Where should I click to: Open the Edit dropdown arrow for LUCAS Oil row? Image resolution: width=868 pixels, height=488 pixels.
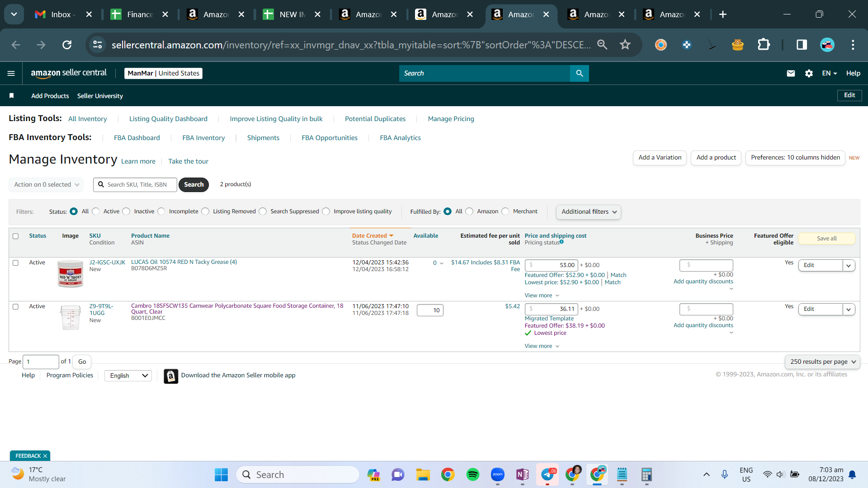tap(849, 266)
